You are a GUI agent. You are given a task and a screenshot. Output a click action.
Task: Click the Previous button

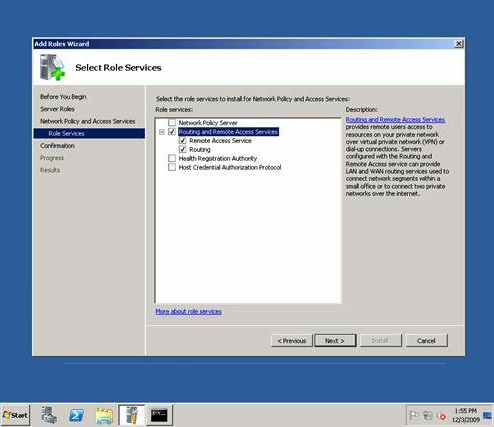pos(292,341)
